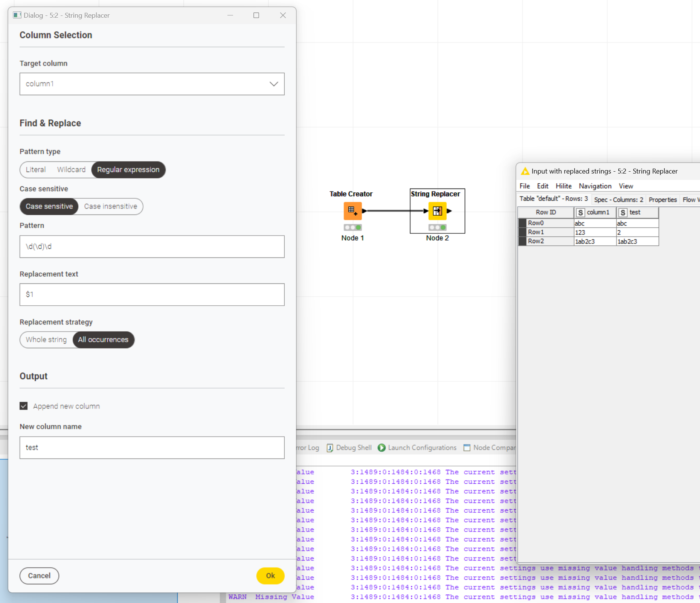Click the string type icon on column1 header

point(580,213)
